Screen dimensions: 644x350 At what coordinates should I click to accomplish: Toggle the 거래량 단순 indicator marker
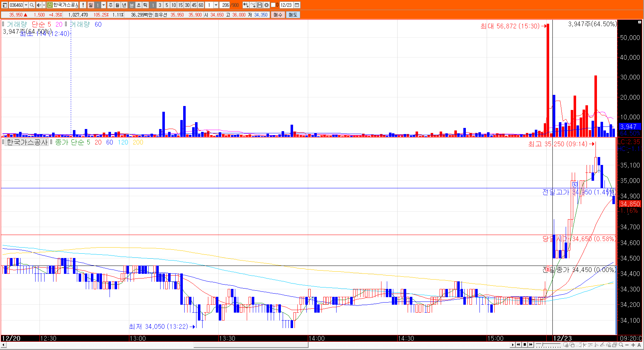click(3, 24)
